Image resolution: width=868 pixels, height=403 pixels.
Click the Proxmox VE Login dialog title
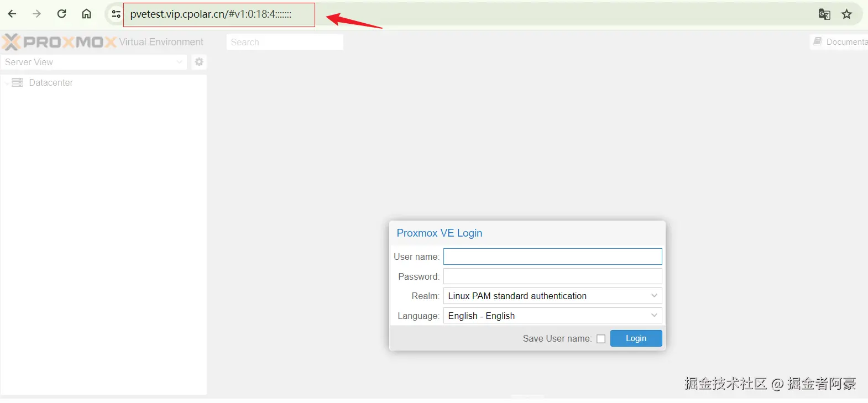440,233
